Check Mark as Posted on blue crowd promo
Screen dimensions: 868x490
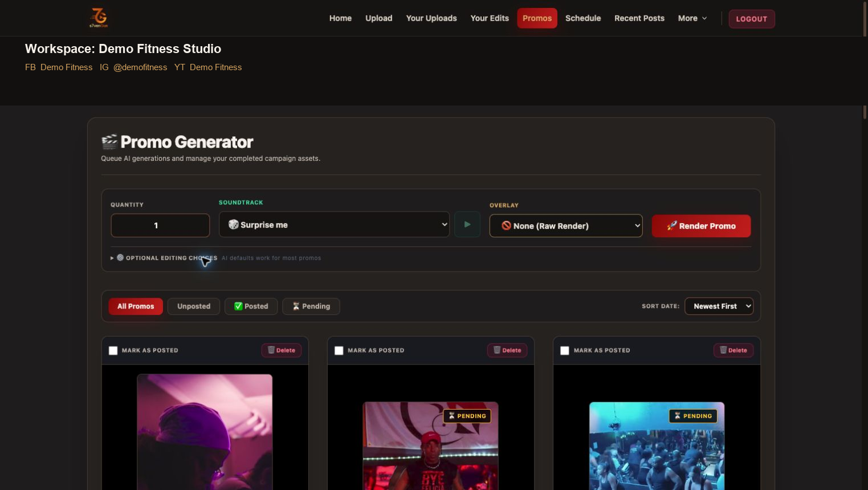pos(565,350)
